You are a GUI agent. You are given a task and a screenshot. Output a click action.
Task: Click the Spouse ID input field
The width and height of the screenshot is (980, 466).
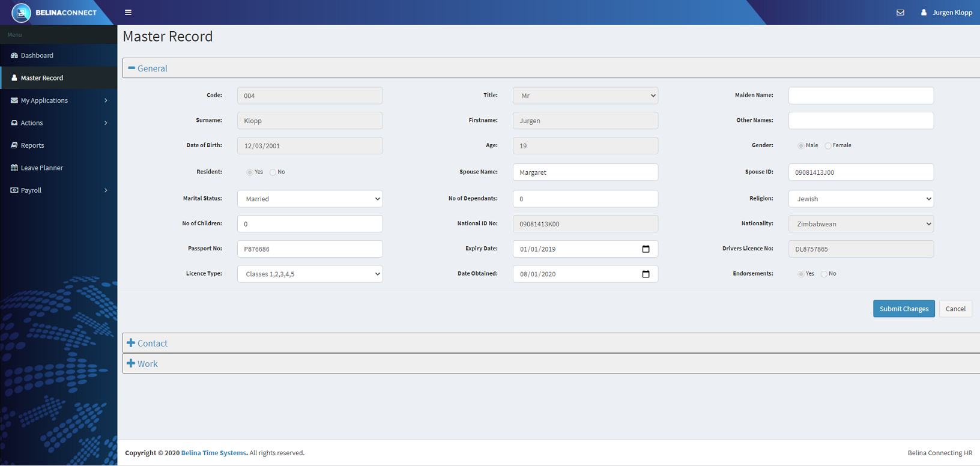(861, 172)
